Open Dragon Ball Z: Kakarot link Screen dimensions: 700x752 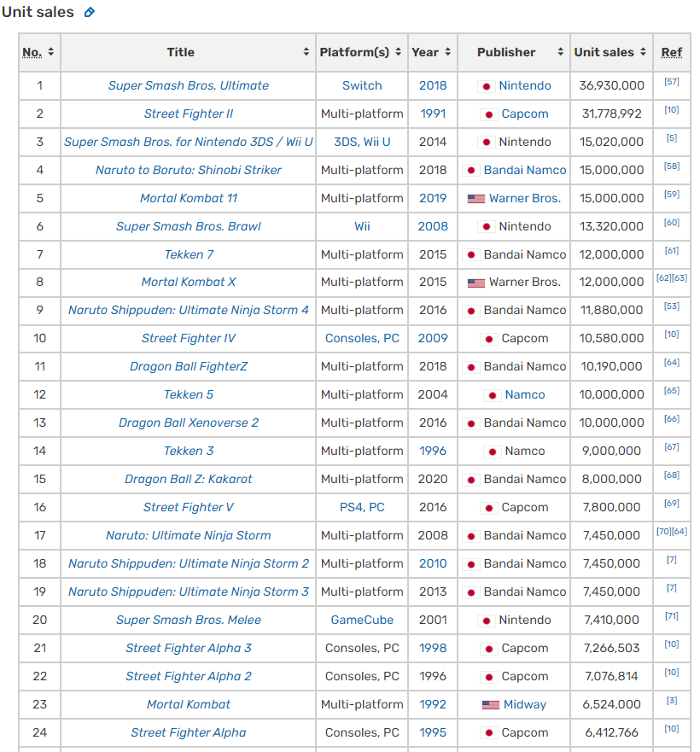[188, 479]
